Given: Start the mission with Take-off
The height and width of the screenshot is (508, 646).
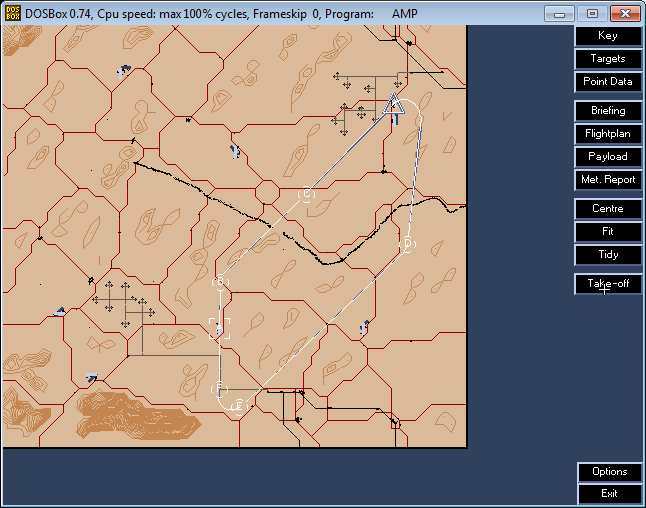Looking at the screenshot, I should [x=607, y=284].
